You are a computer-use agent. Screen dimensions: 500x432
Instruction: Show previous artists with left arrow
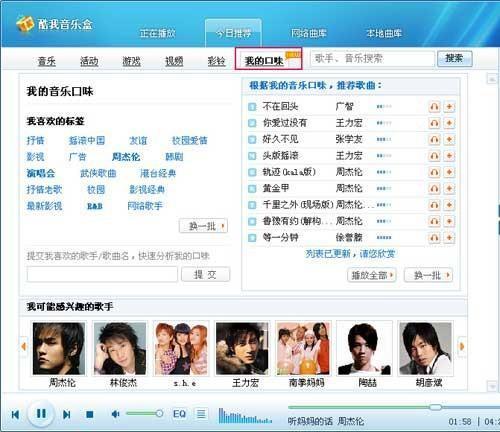tap(23, 347)
